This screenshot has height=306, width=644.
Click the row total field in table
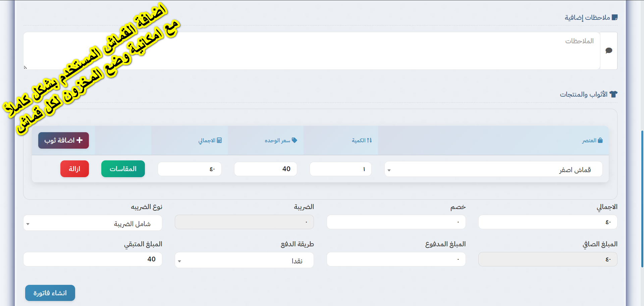click(190, 169)
